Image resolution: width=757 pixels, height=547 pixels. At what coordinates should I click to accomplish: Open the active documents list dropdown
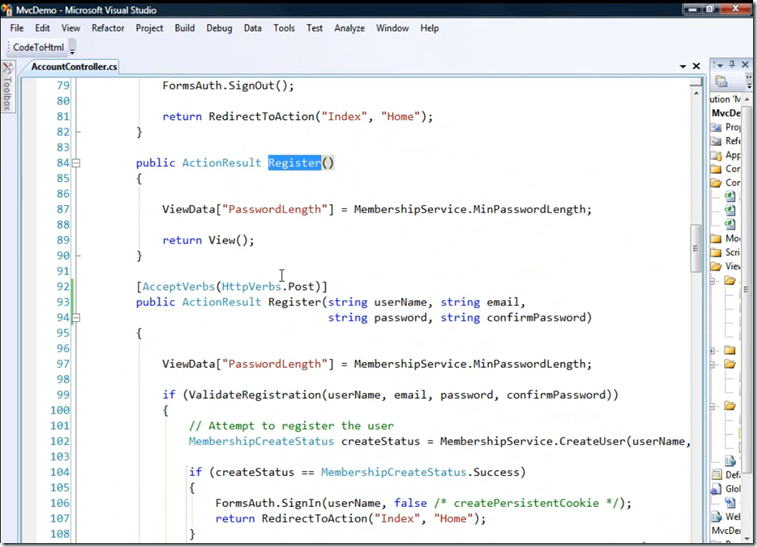[x=683, y=66]
